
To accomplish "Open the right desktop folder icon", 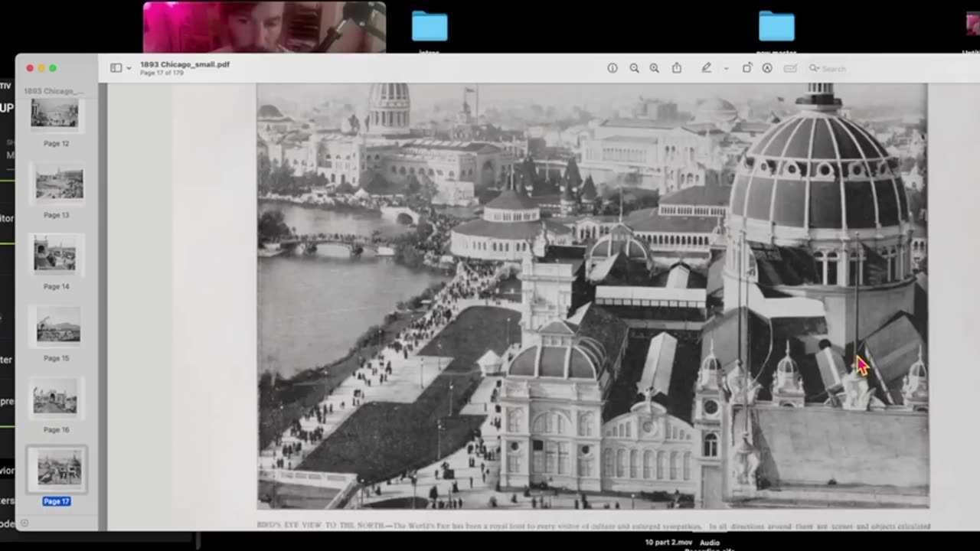I will [x=776, y=26].
